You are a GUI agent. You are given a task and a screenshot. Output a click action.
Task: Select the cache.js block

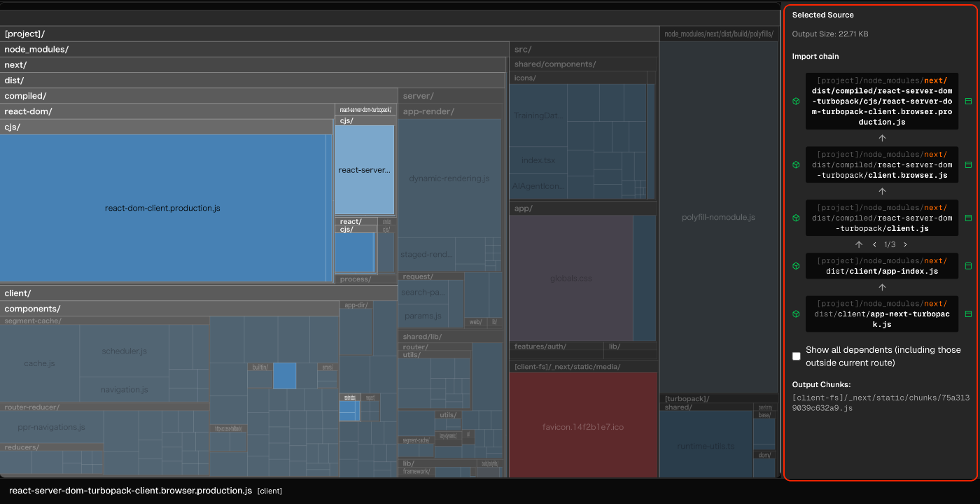point(39,363)
